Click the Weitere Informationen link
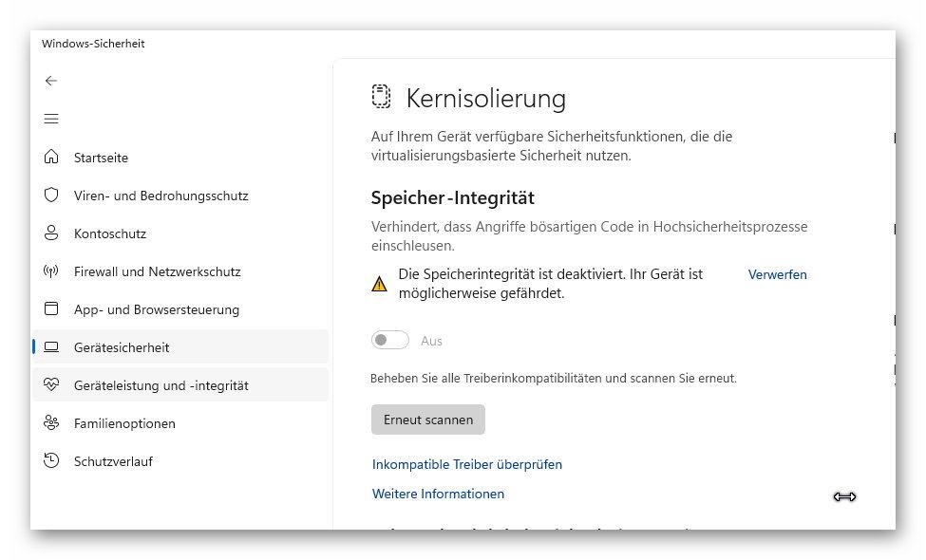Screen dimensions: 926x560 click(x=438, y=494)
